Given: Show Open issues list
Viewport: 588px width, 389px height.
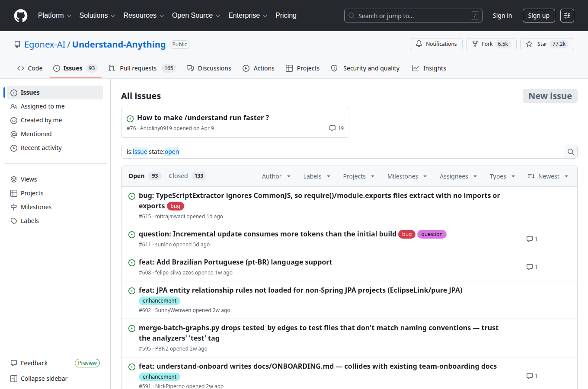Looking at the screenshot, I should [145, 176].
